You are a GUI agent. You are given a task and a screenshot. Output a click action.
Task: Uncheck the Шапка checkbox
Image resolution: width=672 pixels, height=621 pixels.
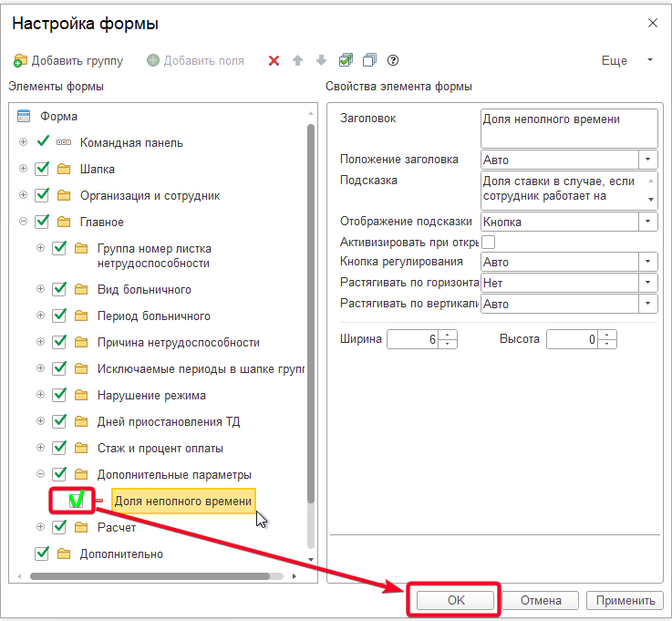[42, 169]
